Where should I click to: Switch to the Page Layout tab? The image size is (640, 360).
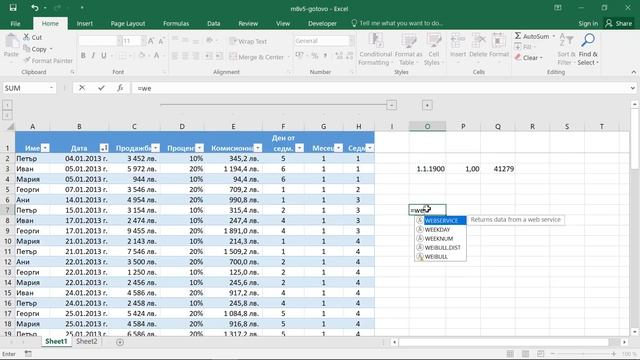(x=128, y=23)
